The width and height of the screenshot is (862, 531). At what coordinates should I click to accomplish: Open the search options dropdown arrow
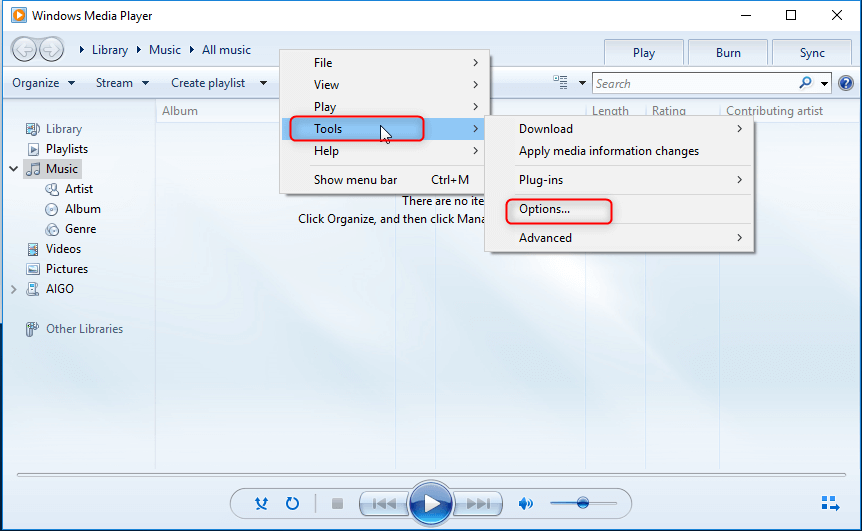[824, 84]
